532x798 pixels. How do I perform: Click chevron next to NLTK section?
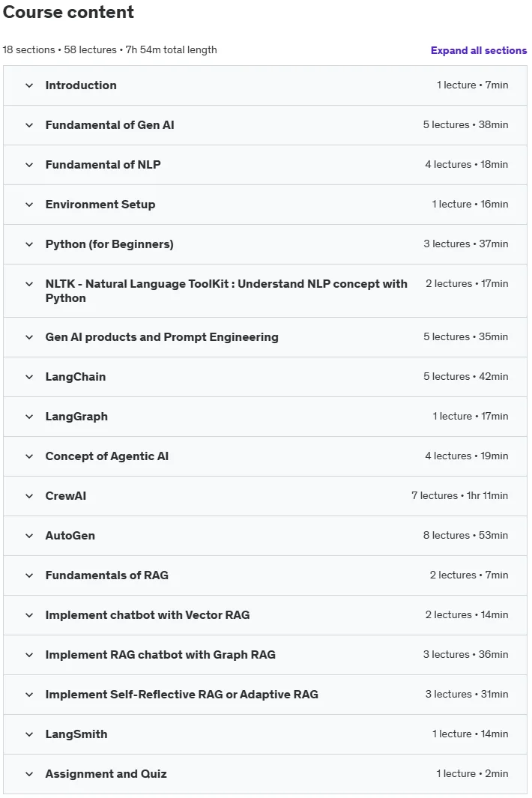(x=29, y=284)
